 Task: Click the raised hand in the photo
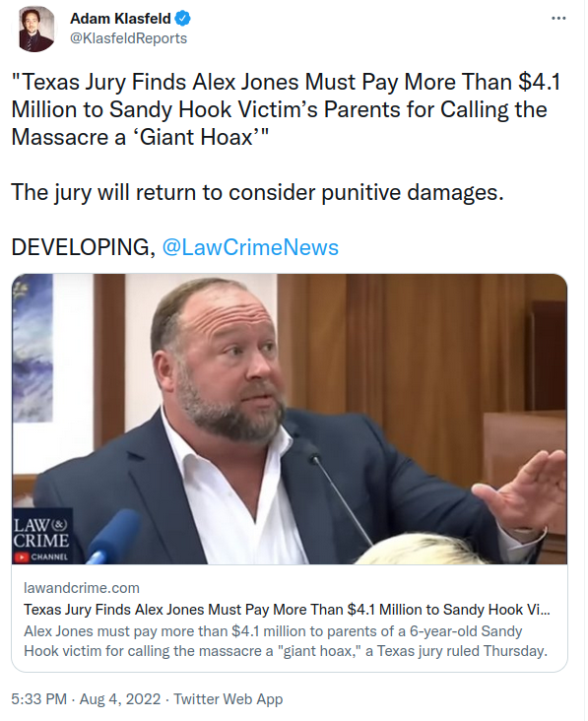click(526, 494)
